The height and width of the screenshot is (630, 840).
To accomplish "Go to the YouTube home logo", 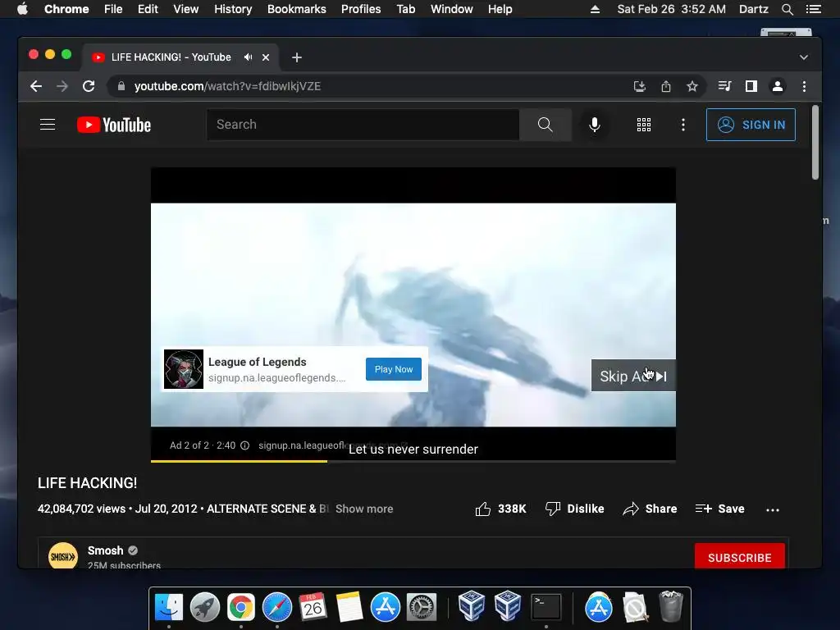I will [x=114, y=125].
